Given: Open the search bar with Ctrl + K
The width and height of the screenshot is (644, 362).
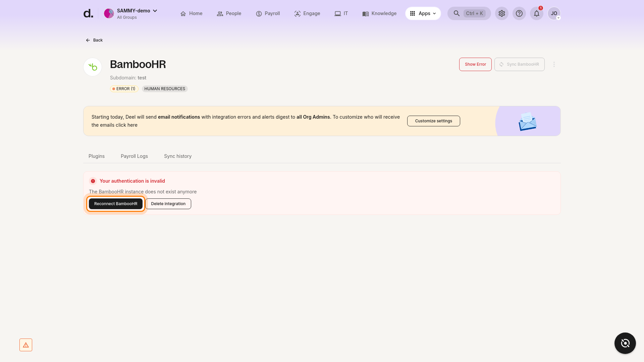Looking at the screenshot, I should point(469,13).
